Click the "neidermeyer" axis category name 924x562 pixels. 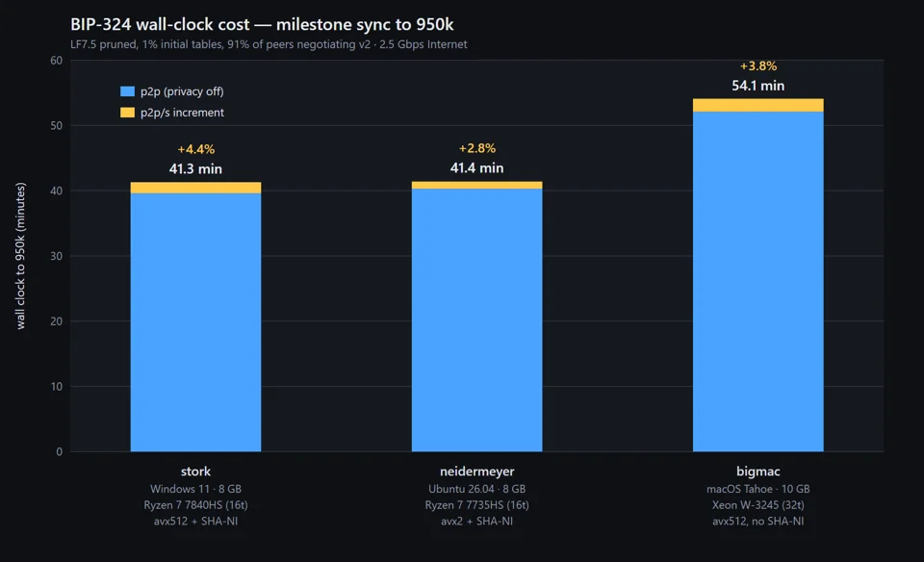[476, 472]
